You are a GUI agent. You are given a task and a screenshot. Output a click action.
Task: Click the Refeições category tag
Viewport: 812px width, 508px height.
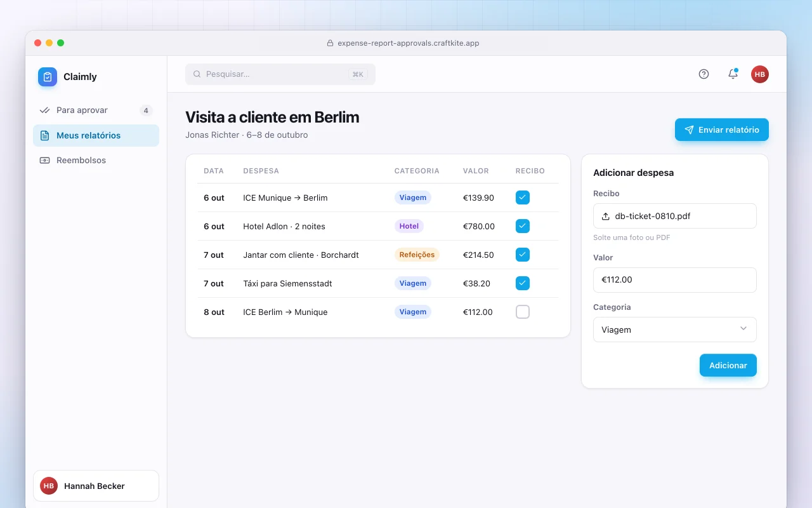click(x=417, y=255)
